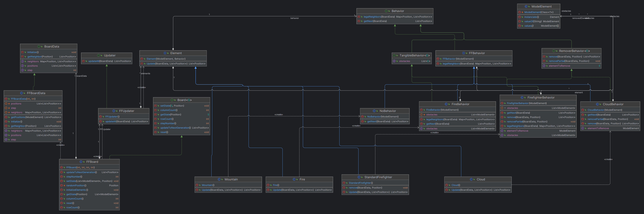Click the interface icon beside RemoverBehavior<E> title
Image resolution: width=644 pixels, height=214 pixels.
[554, 51]
